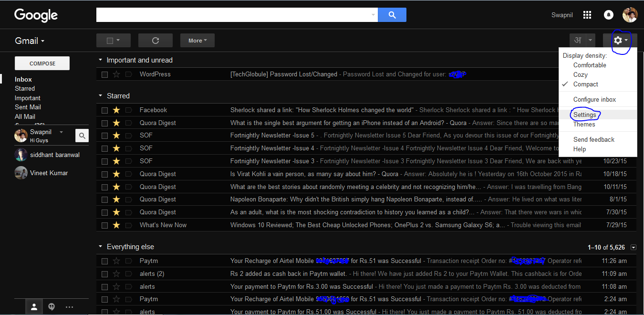Open the All Mail folder
This screenshot has height=315, width=644.
(x=25, y=116)
